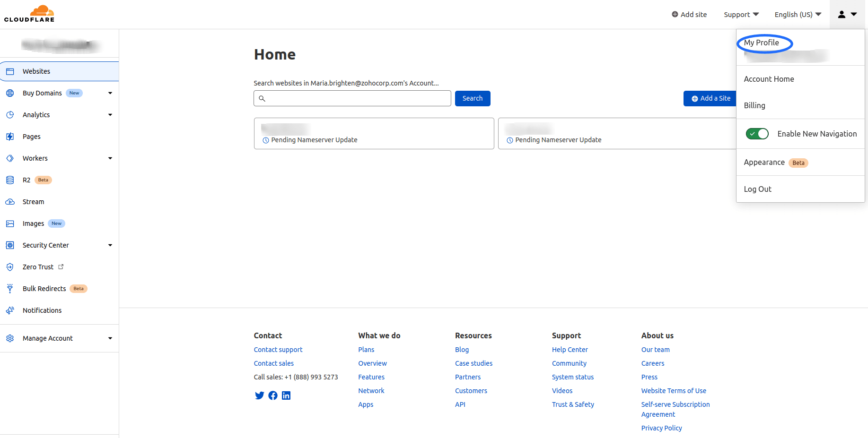
Task: Open the English (US) language dropdown
Action: [x=798, y=15]
